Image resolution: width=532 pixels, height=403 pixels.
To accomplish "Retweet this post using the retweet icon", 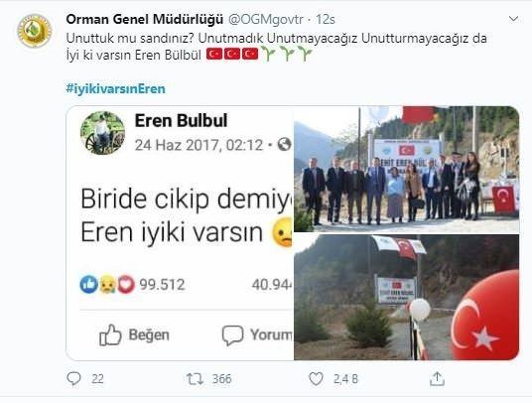I will 195,378.
